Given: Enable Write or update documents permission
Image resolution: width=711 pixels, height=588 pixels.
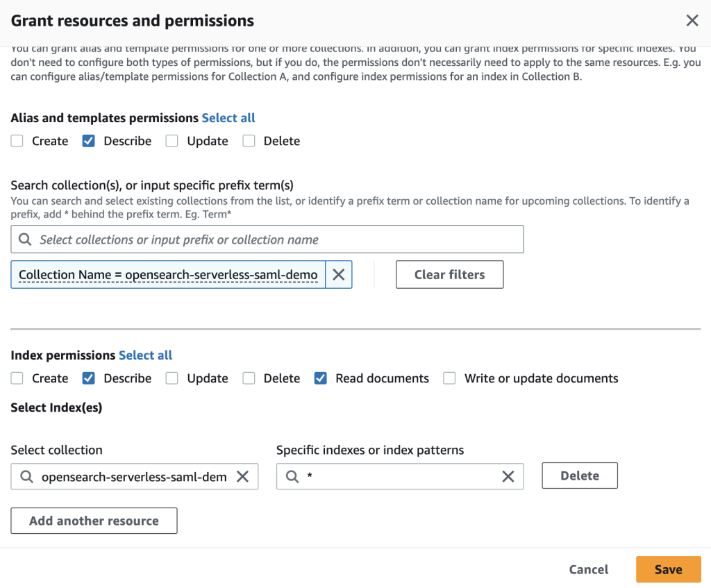Looking at the screenshot, I should (x=449, y=378).
